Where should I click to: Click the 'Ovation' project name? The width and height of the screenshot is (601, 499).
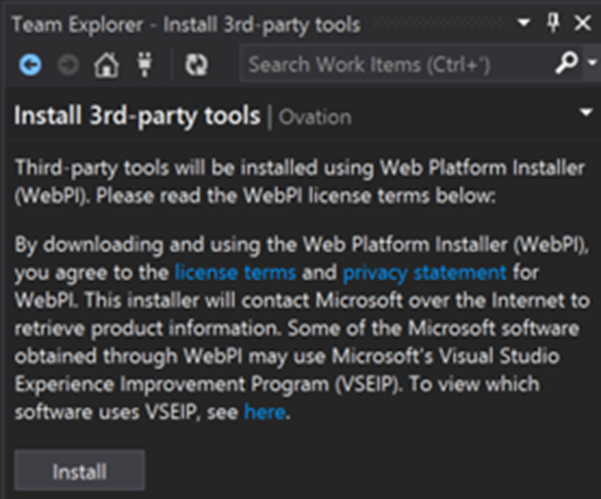coord(315,117)
